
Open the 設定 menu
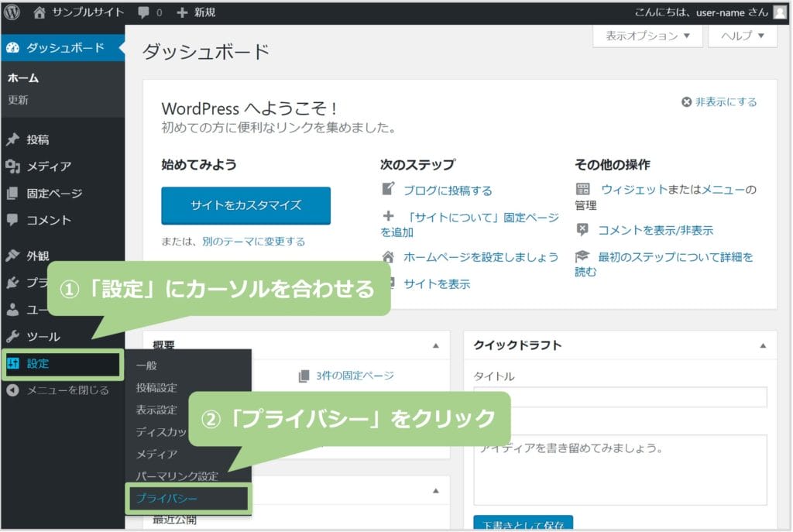[63, 364]
